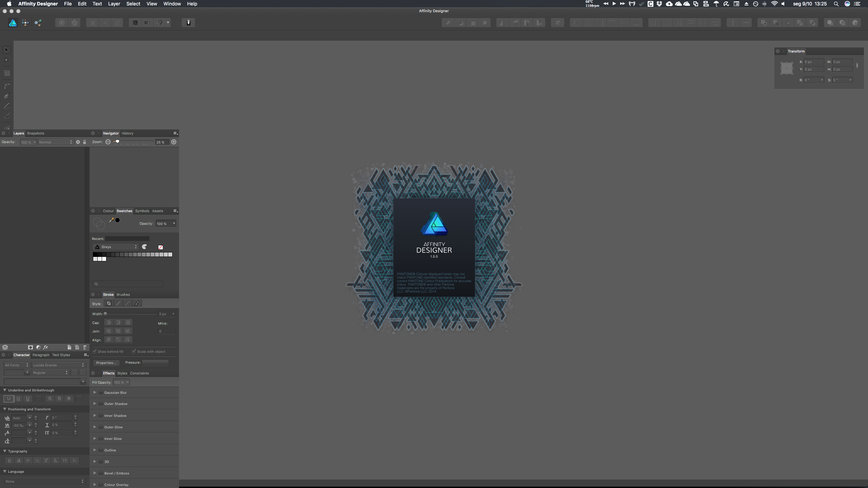Click the Add Layer page icon

[x=69, y=347]
